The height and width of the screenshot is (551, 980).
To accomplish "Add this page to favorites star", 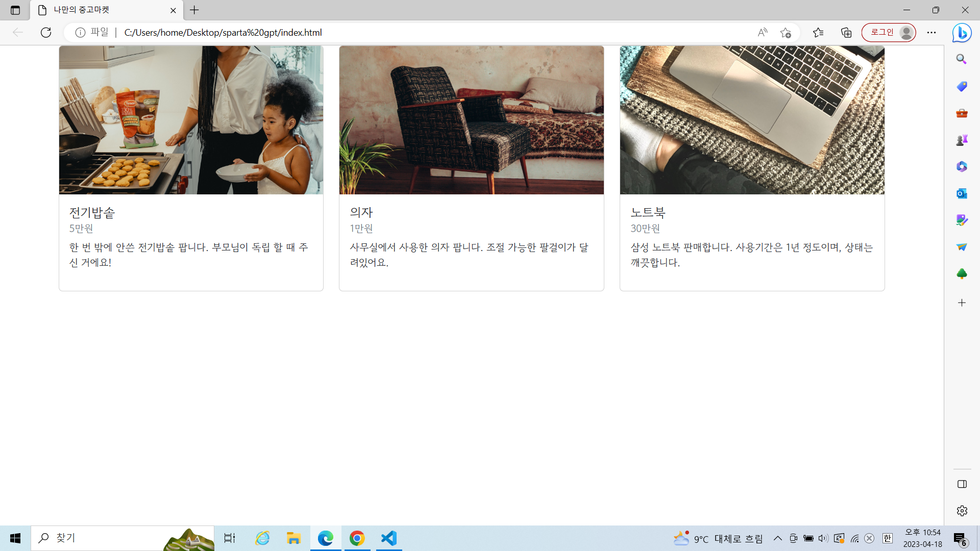I will 786,33.
